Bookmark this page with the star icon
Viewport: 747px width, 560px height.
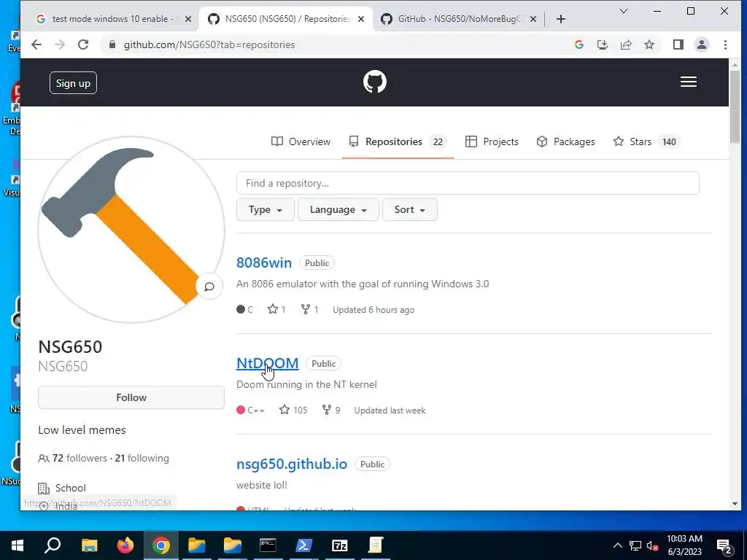[649, 44]
